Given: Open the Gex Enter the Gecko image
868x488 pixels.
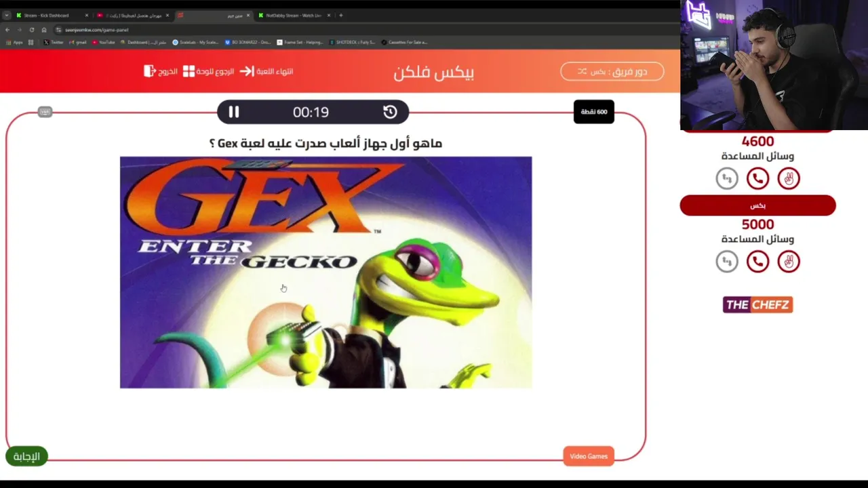Looking at the screenshot, I should click(325, 272).
